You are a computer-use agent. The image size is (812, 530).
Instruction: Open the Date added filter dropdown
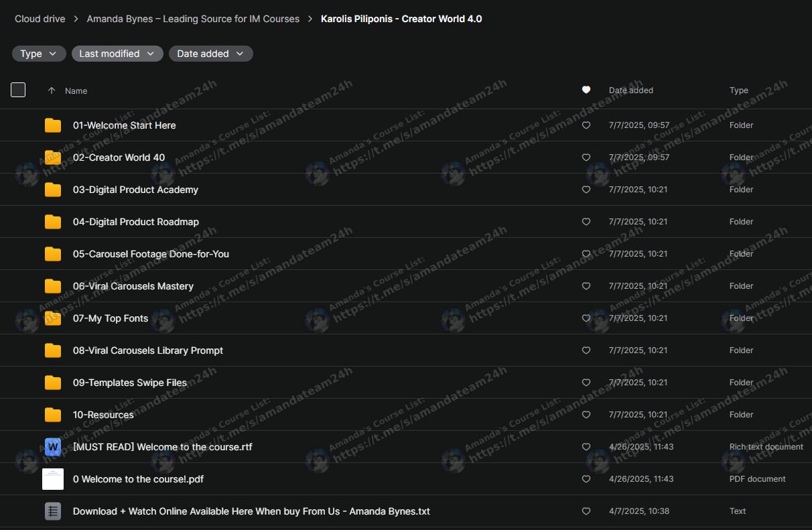coord(210,54)
